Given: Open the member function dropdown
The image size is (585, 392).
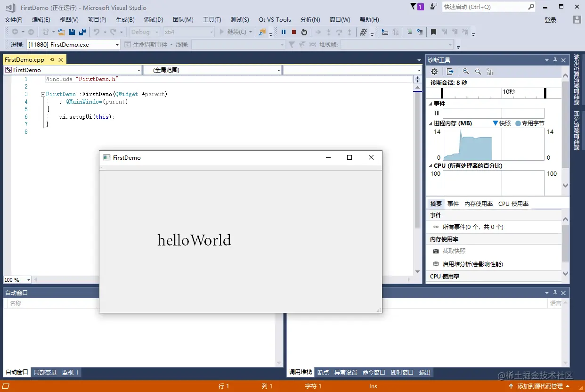Looking at the screenshot, I should tap(352, 70).
